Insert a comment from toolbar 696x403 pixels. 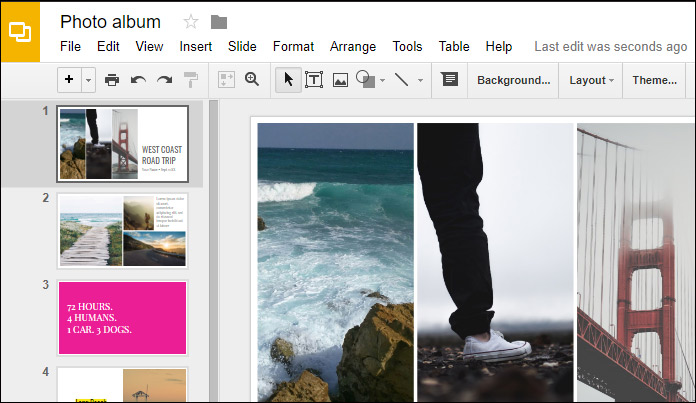pyautogui.click(x=450, y=79)
